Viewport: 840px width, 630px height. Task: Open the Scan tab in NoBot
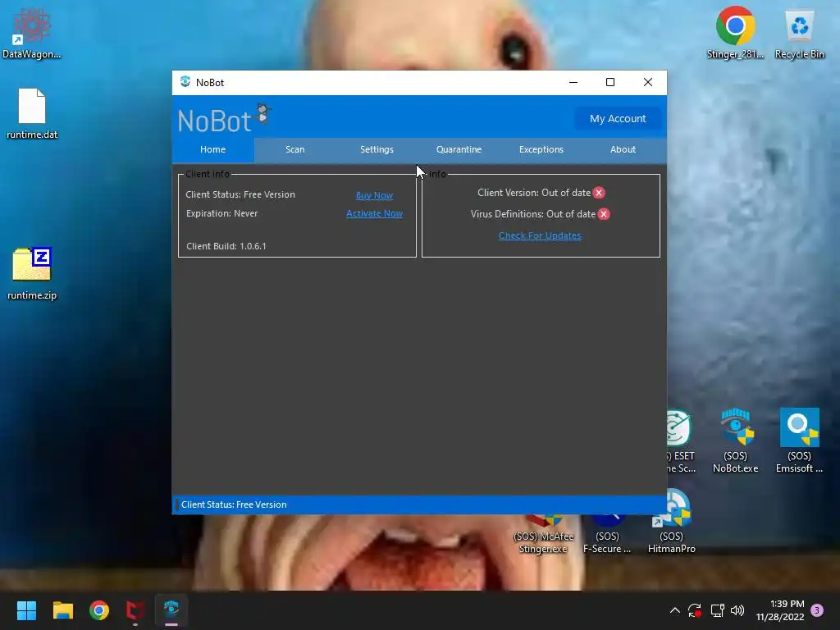(294, 149)
